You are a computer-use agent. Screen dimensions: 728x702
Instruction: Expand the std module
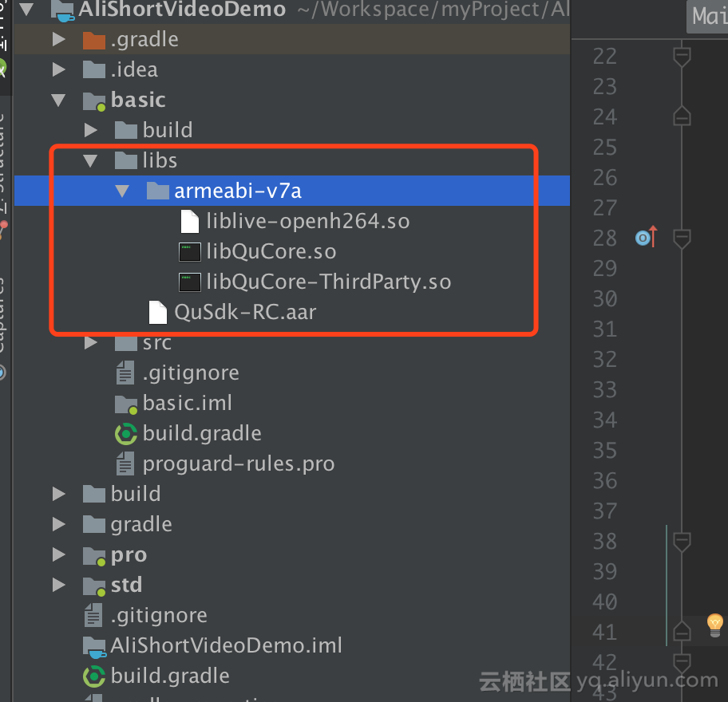[58, 585]
